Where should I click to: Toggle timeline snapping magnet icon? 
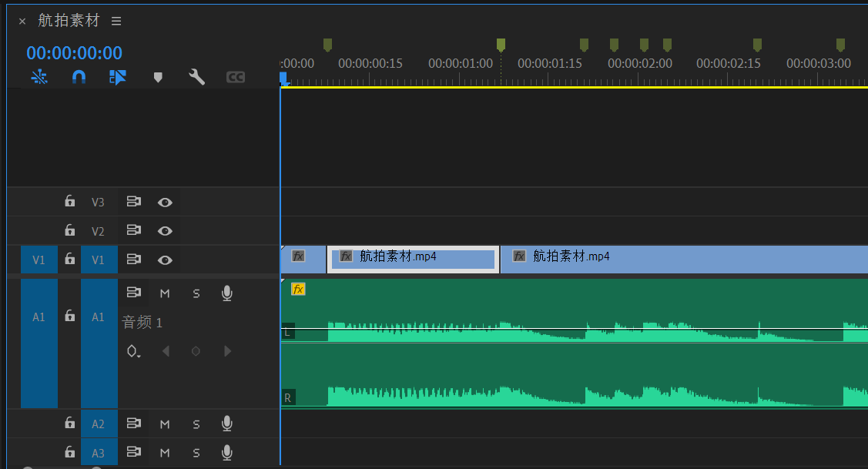point(79,77)
